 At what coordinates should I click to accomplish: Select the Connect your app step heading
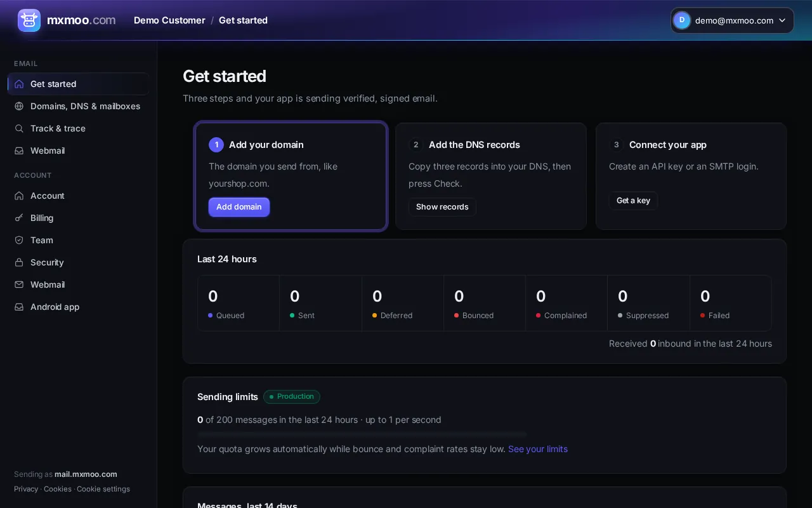668,145
